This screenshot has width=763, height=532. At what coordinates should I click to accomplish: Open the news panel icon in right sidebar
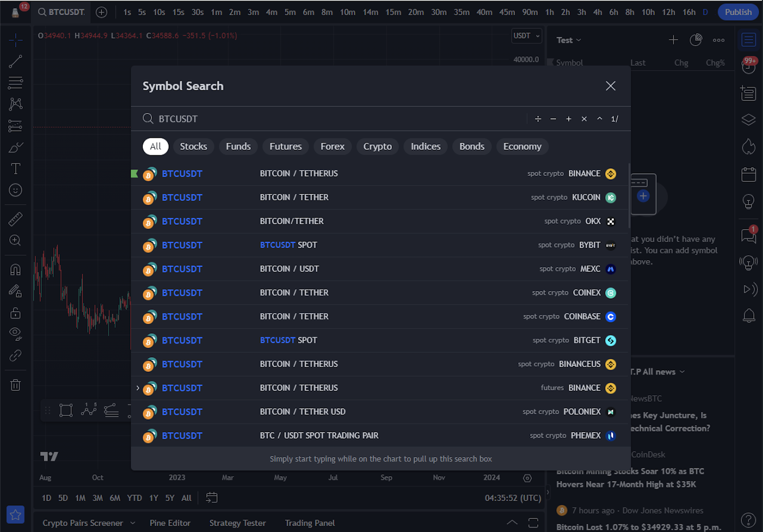[x=749, y=93]
